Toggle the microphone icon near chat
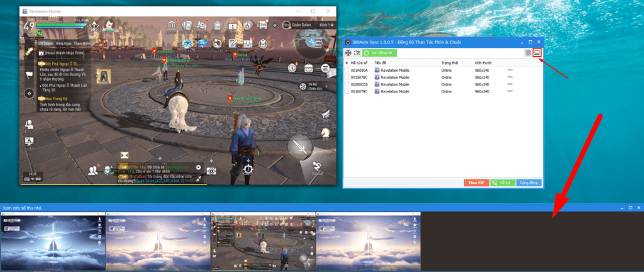 coord(108,169)
